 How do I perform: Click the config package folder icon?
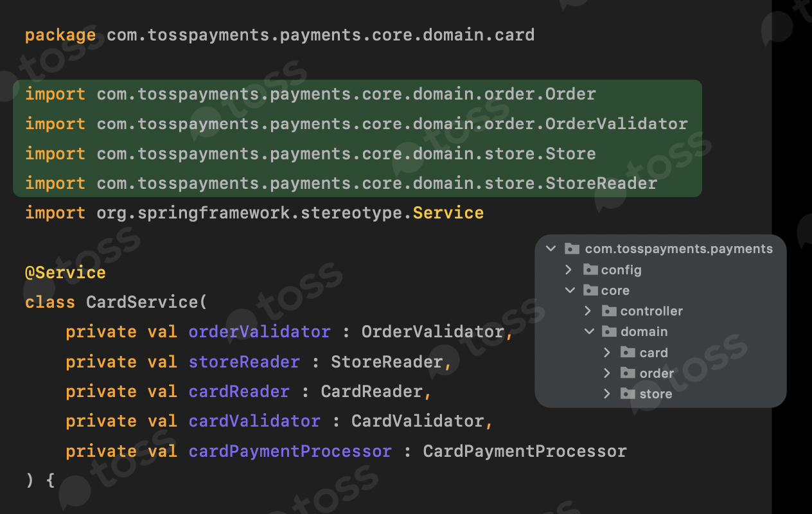[590, 269]
